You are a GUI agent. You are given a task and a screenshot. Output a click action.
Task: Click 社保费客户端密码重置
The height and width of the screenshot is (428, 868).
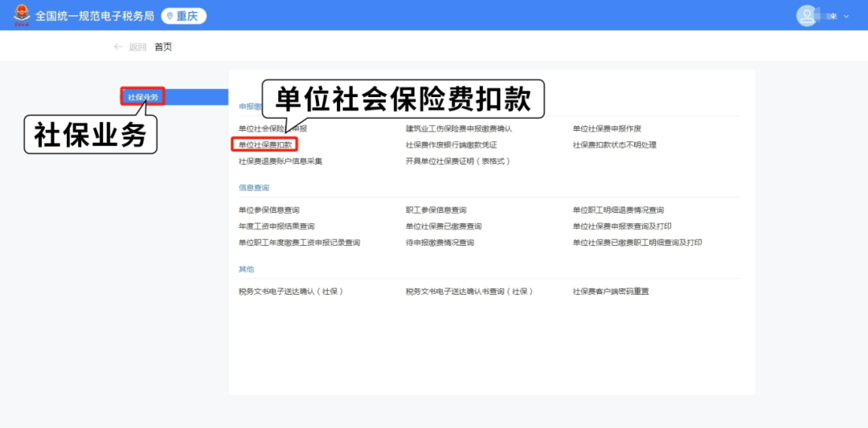coord(610,291)
